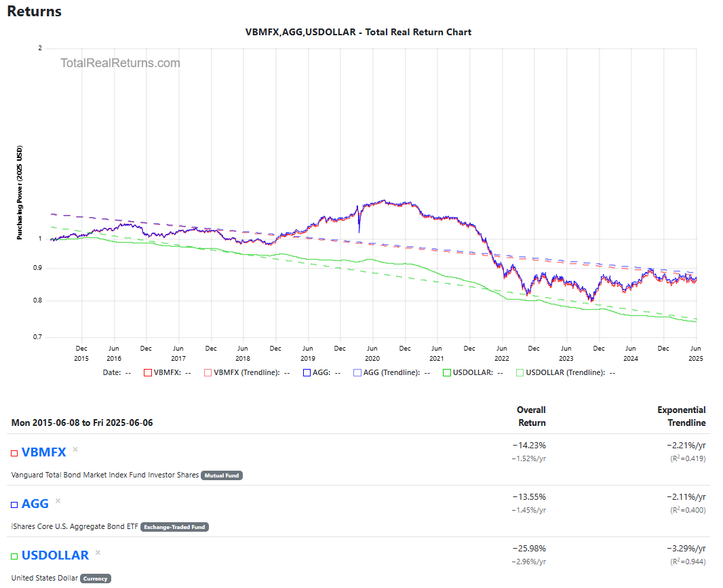Screen dimensions: 723x588
Task: Click the Exponential Trendline column header
Action: (x=682, y=416)
